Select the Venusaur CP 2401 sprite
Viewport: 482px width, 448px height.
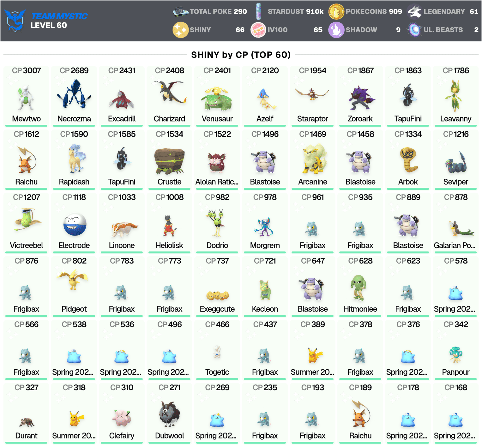click(x=217, y=98)
